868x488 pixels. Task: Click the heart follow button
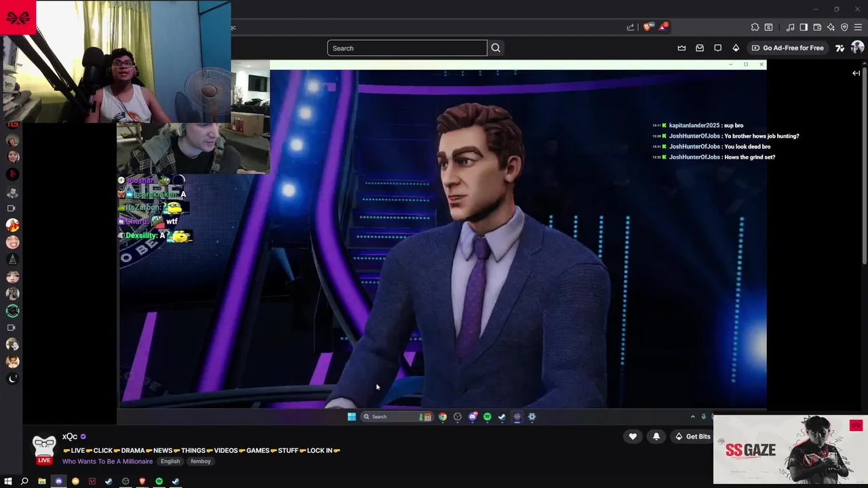click(633, 436)
